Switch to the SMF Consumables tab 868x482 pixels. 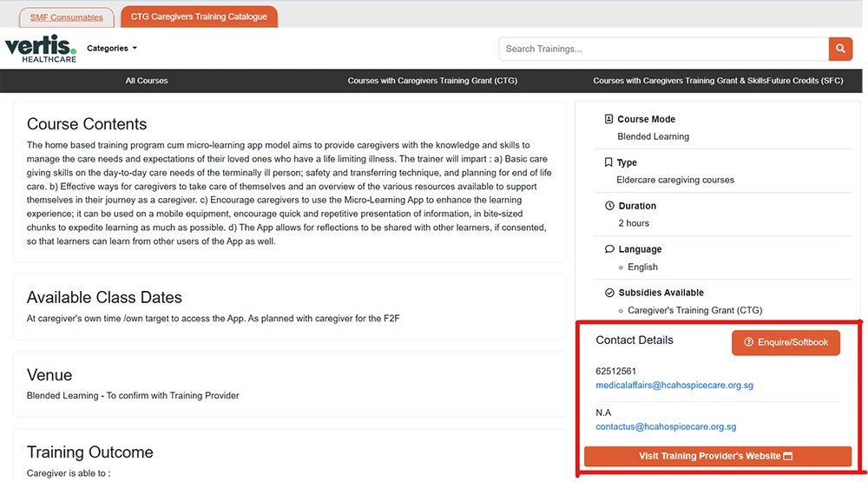[x=66, y=17]
